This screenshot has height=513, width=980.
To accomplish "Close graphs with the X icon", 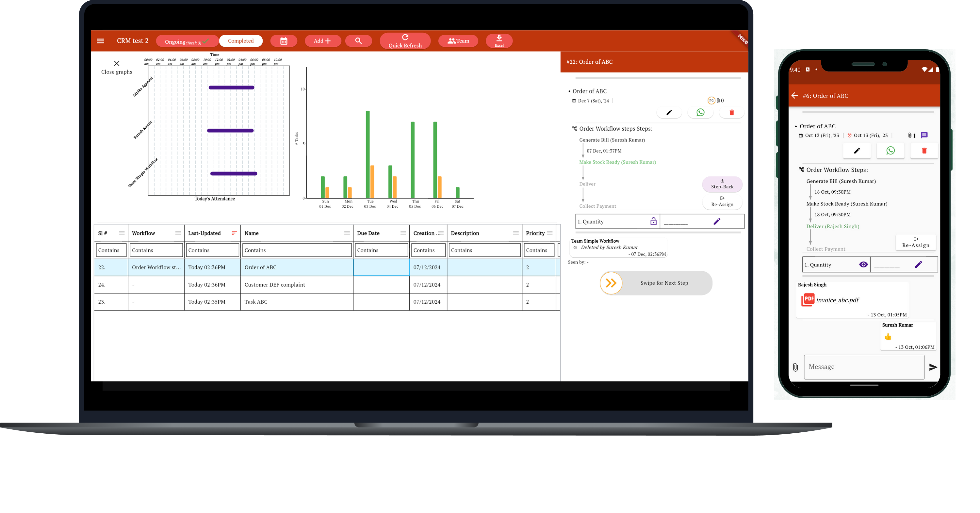I will point(117,63).
